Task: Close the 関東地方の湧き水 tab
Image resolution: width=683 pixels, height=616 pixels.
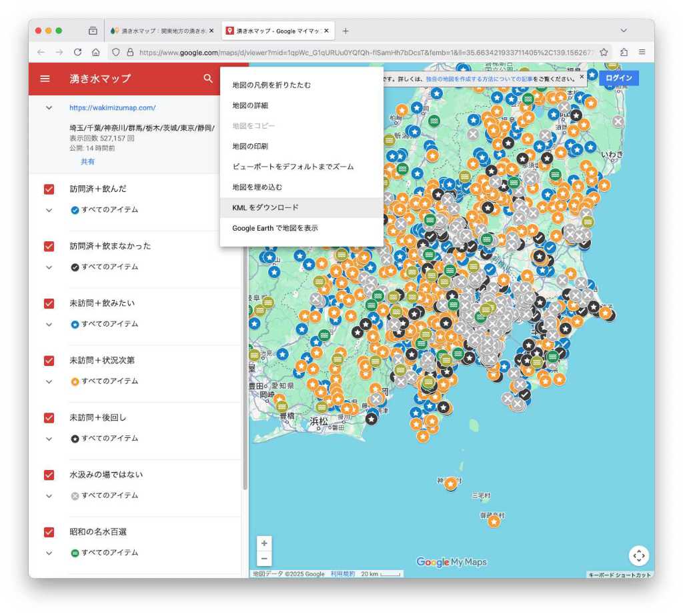Action: click(211, 31)
